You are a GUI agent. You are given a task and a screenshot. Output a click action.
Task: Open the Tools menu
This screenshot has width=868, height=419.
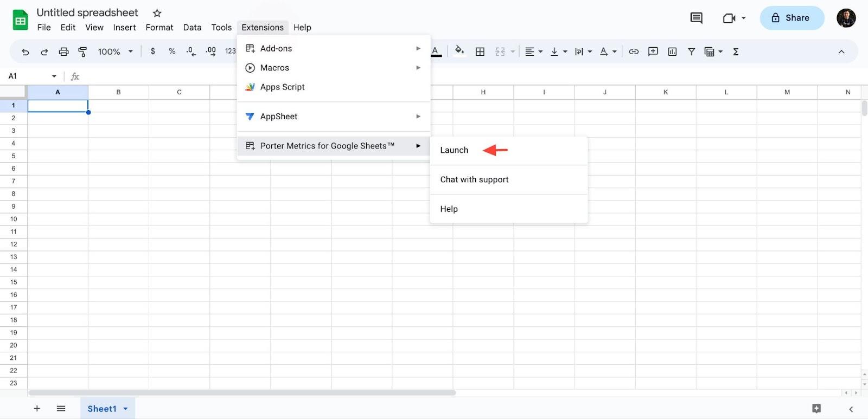point(221,27)
